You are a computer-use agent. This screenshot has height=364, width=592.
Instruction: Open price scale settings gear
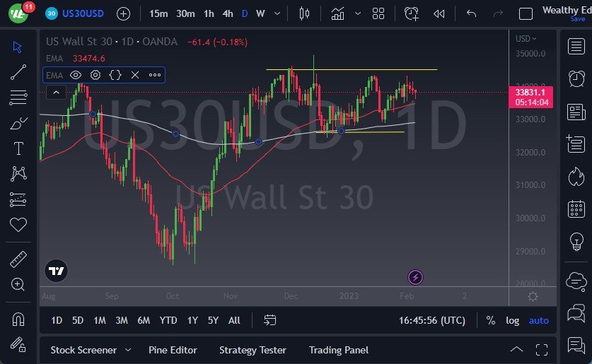pyautogui.click(x=533, y=296)
